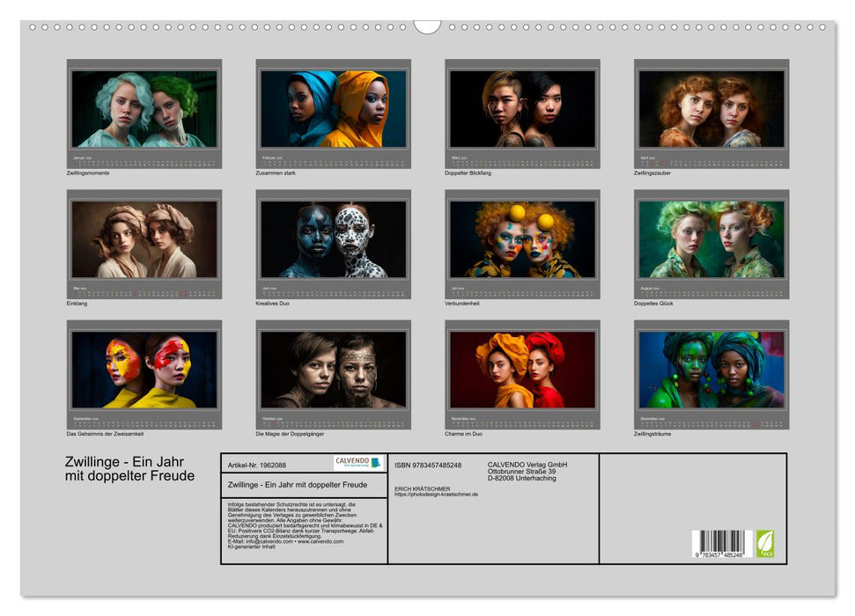Open the photodesign-kraetschmer.de link
The width and height of the screenshot is (855, 616).
pyautogui.click(x=437, y=495)
